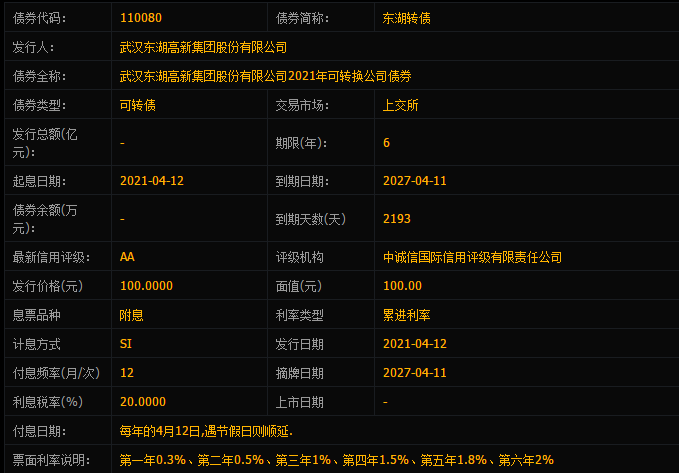Click the 付息频率(月/次) label
This screenshot has width=679, height=473.
tap(56, 373)
